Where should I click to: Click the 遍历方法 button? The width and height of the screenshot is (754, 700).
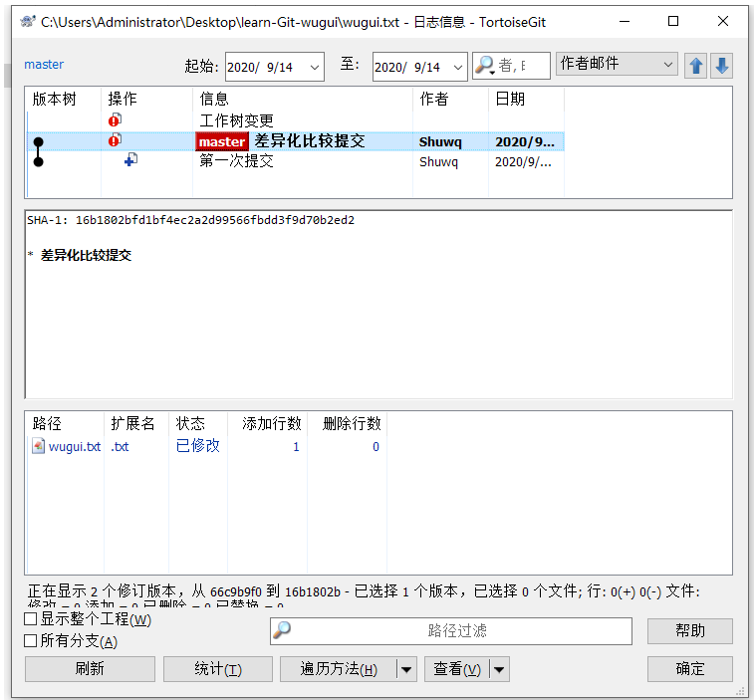(x=339, y=669)
